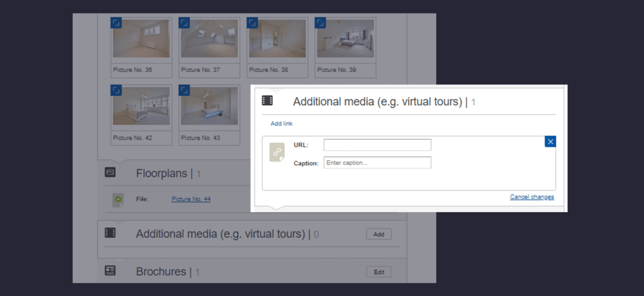Click expand icon on Picture No. 38
644x296 pixels.
point(252,23)
